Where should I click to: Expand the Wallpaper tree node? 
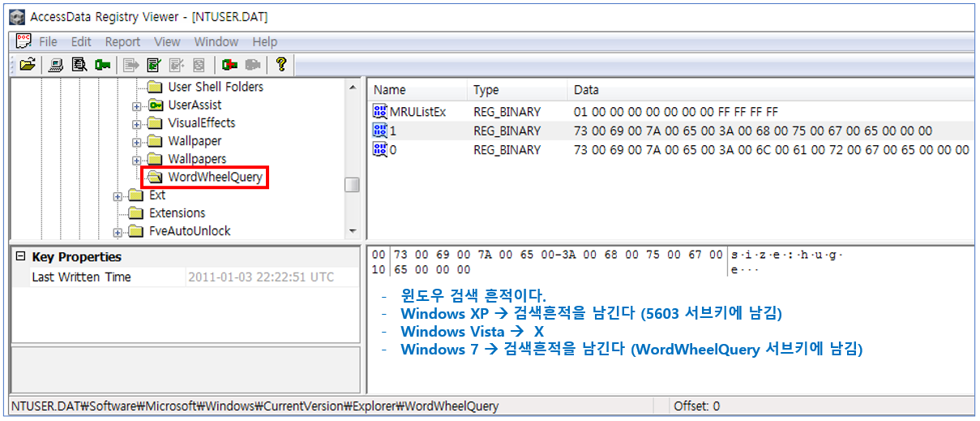pyautogui.click(x=137, y=141)
